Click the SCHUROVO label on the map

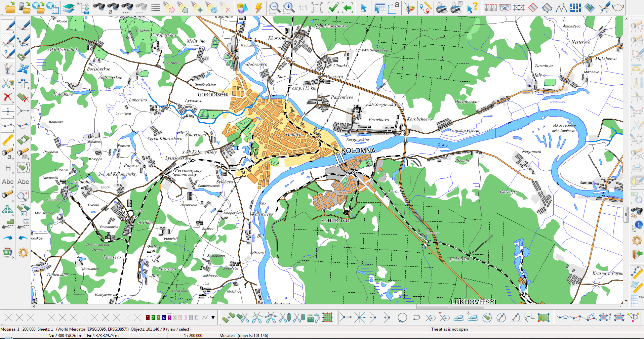[335, 221]
